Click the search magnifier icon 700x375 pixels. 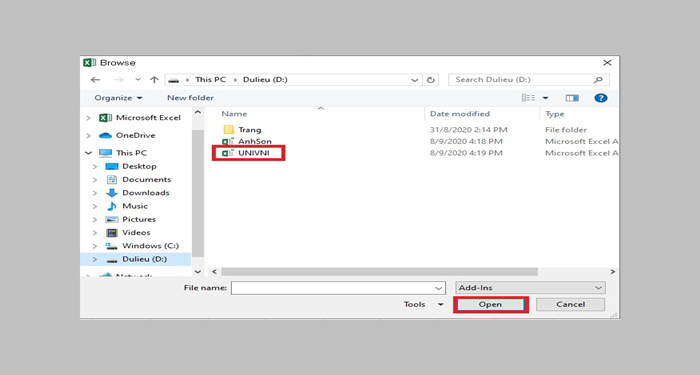coord(598,80)
